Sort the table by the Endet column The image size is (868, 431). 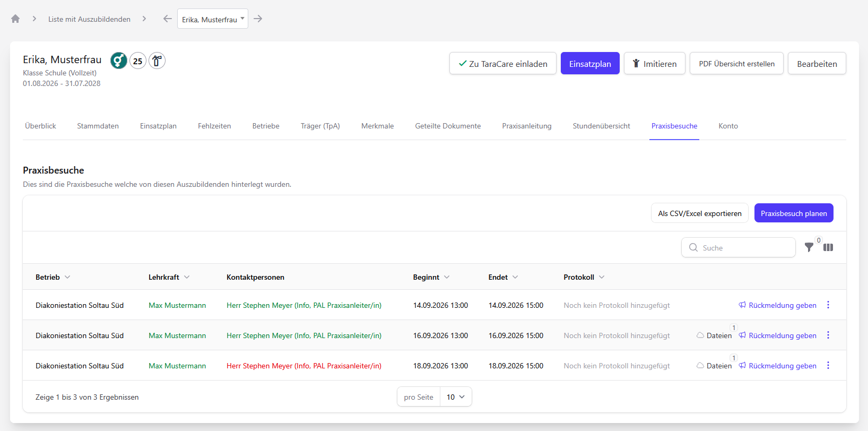(x=504, y=277)
